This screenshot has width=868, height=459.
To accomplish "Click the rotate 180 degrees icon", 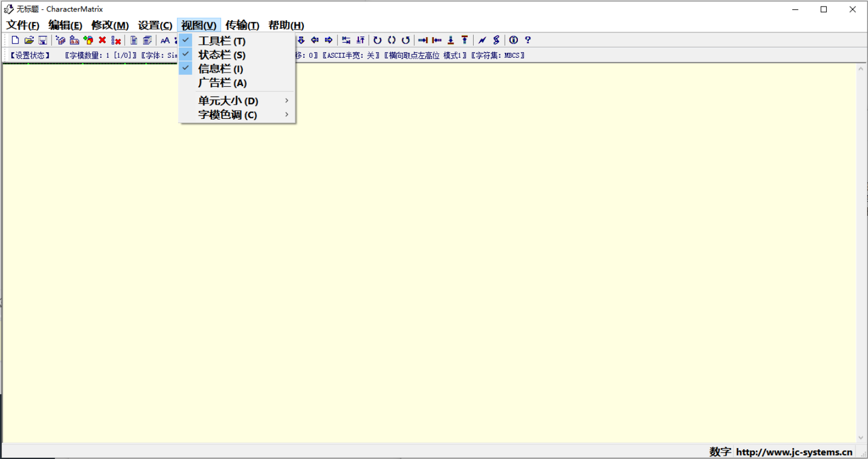I will tap(392, 40).
